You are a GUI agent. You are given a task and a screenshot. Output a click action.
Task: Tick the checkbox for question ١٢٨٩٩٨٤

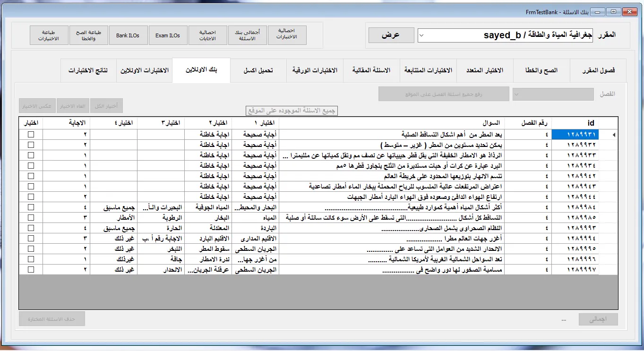pyautogui.click(x=31, y=207)
